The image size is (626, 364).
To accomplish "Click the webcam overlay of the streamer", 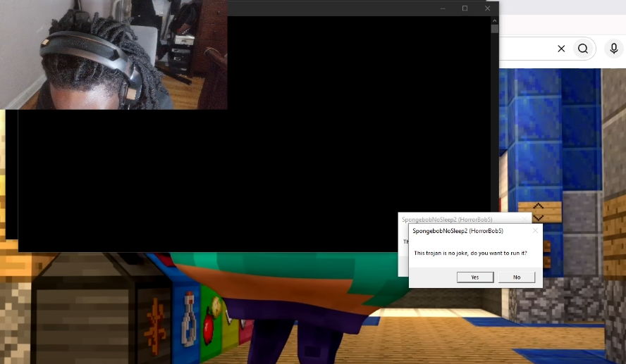I will pyautogui.click(x=113, y=55).
